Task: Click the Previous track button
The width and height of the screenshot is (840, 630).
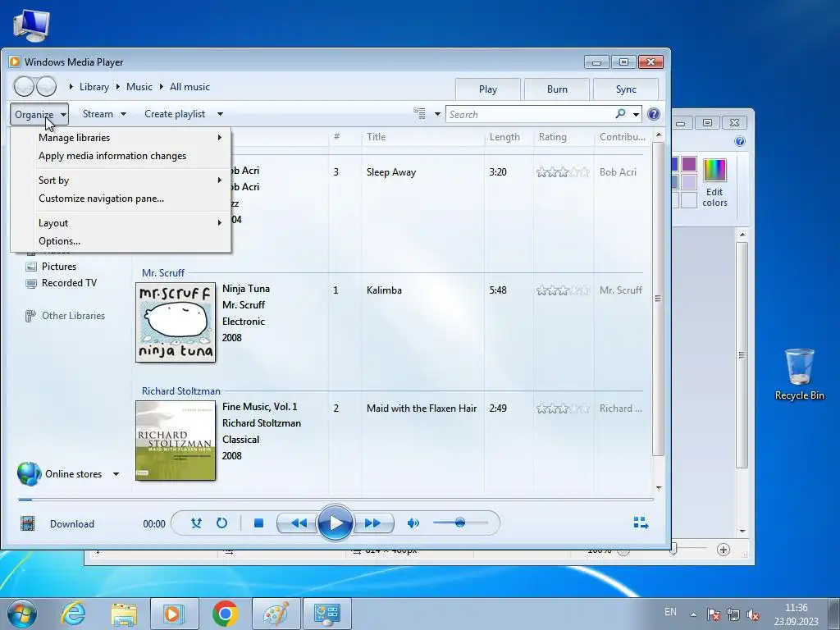Action: click(x=297, y=523)
